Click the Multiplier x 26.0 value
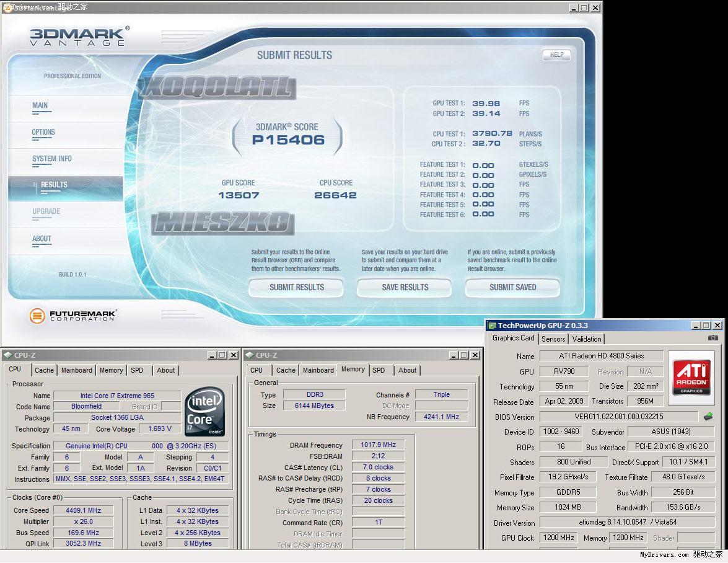This screenshot has width=728, height=563. click(83, 521)
